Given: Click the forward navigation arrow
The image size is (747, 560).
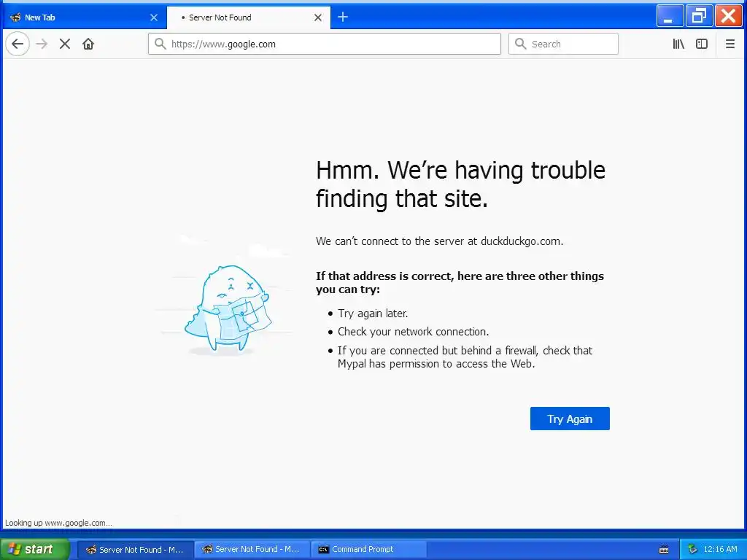Looking at the screenshot, I should 42,44.
